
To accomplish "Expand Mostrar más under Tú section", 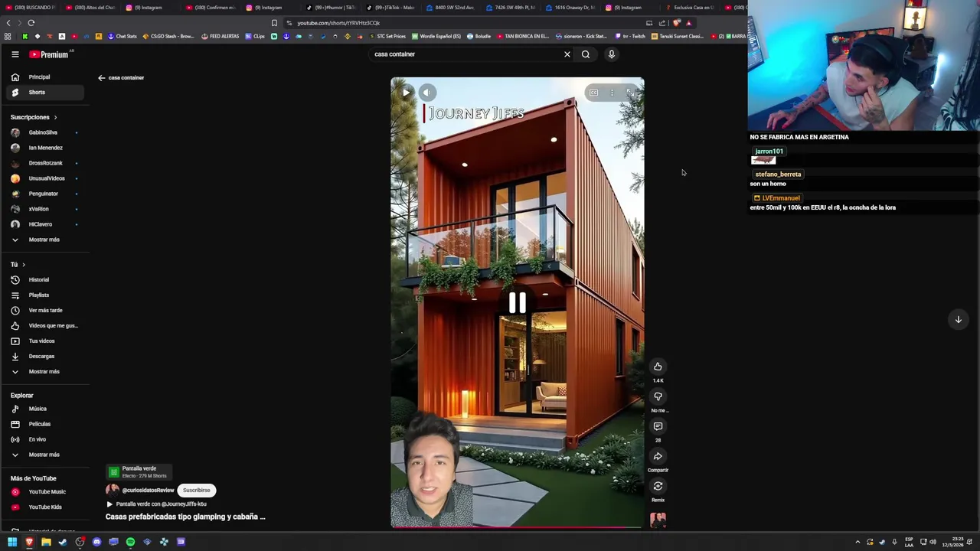I will [44, 372].
